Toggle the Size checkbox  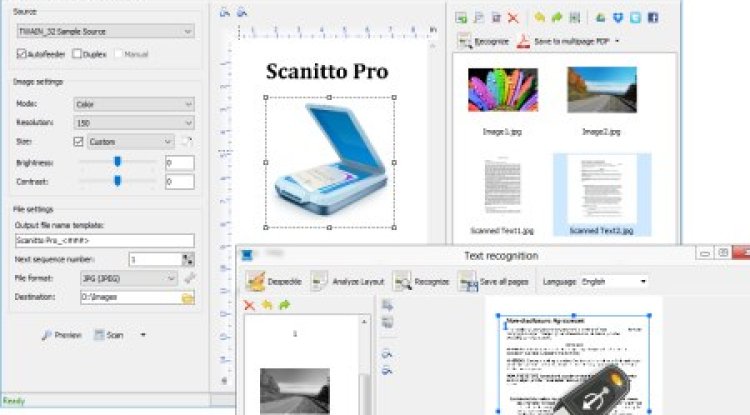(78, 142)
